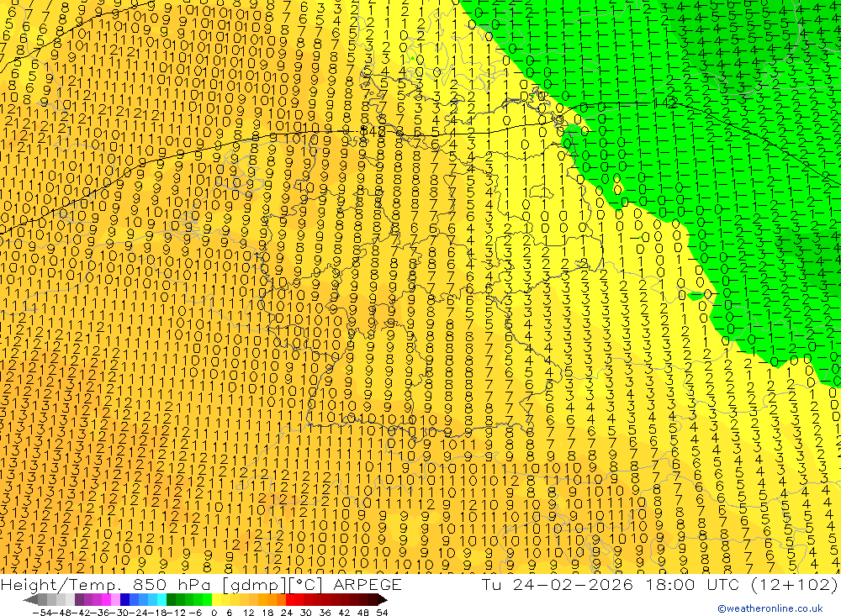Click the bright red swatch above 24
Image resolution: width=841 pixels, height=616 pixels.
(289, 600)
